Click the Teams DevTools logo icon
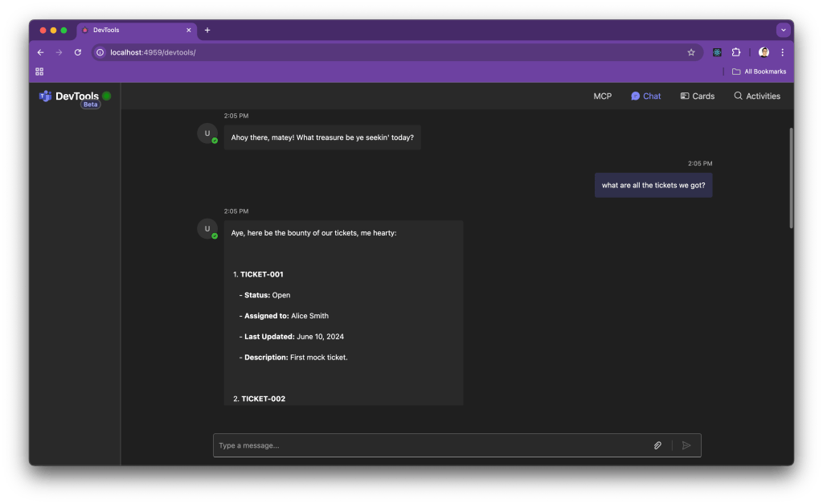Image resolution: width=823 pixels, height=504 pixels. tap(45, 96)
